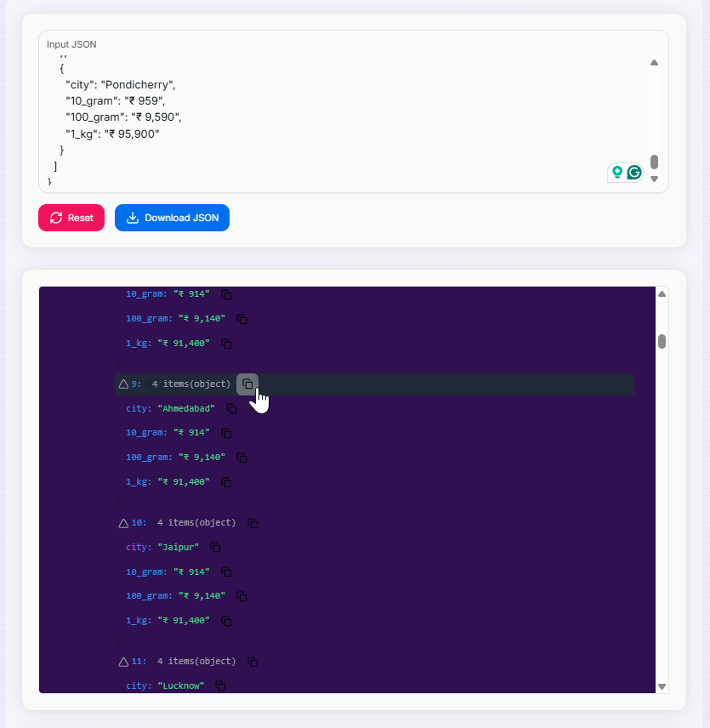Copy the item 10 object
The image size is (710, 728).
pos(253,523)
